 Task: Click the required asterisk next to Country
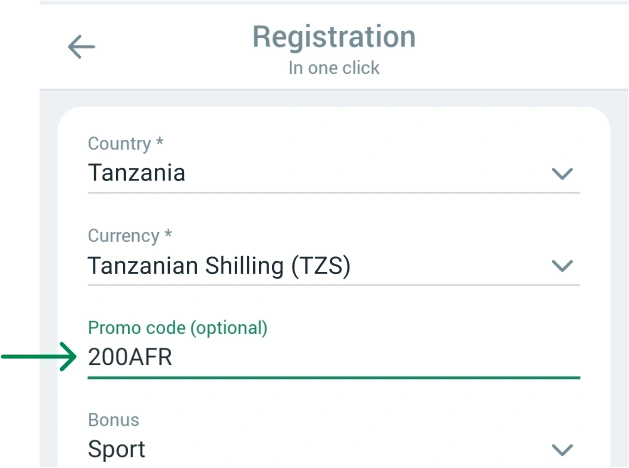pos(160,144)
